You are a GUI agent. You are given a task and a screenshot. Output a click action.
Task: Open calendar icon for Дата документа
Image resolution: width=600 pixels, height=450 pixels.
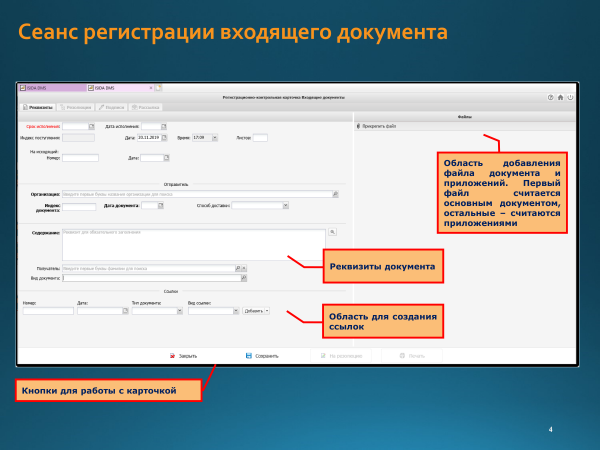(159, 206)
